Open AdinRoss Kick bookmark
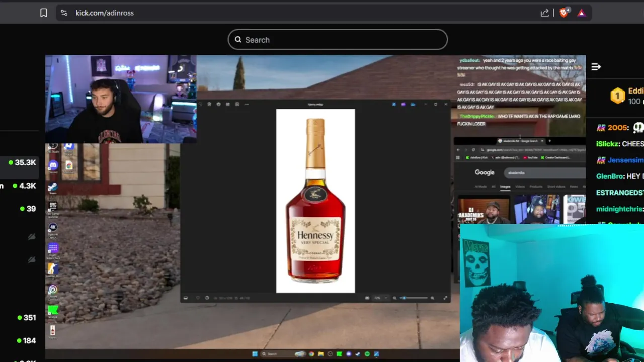Image resolution: width=644 pixels, height=362 pixels. (x=477, y=158)
